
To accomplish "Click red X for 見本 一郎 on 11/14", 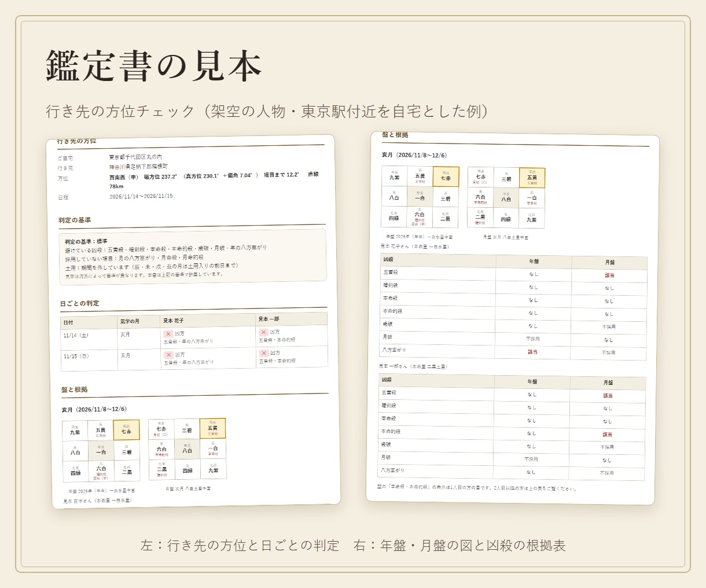I will click(263, 332).
